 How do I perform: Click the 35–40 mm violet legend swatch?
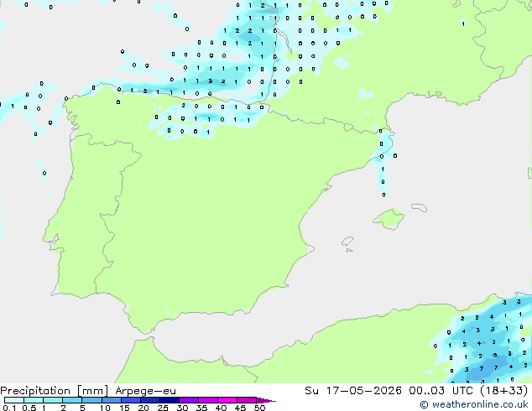tap(208, 400)
